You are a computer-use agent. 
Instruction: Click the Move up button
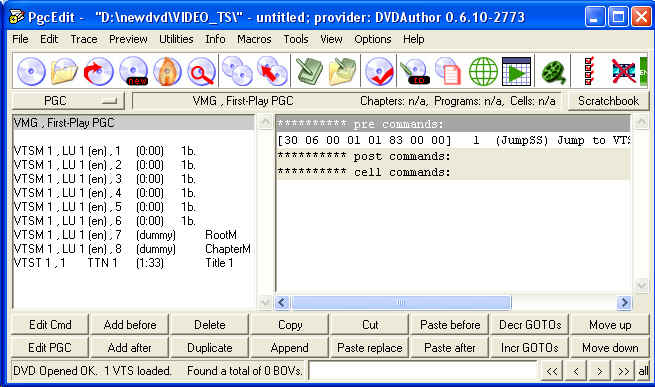coord(610,325)
